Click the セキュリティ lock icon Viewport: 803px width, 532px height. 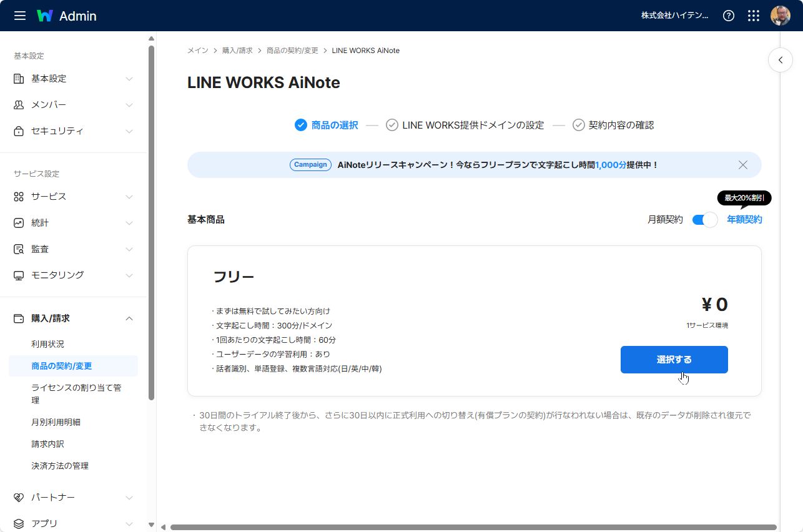19,131
